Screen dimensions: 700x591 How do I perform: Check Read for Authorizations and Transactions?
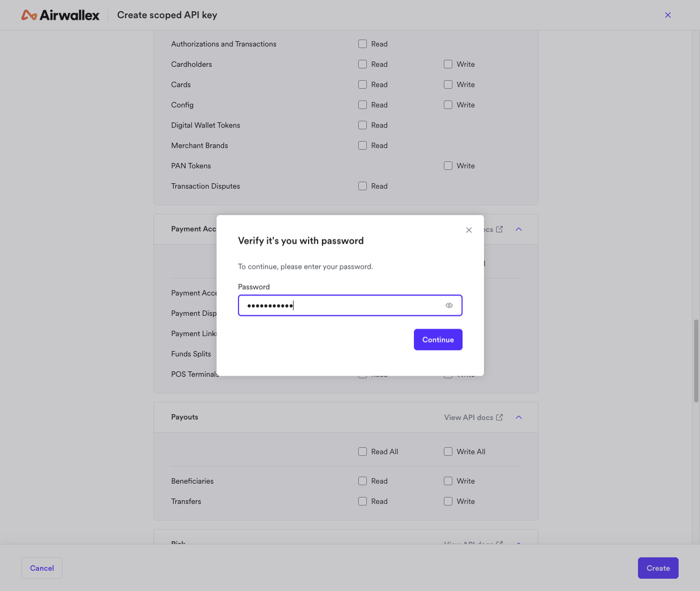(x=363, y=44)
